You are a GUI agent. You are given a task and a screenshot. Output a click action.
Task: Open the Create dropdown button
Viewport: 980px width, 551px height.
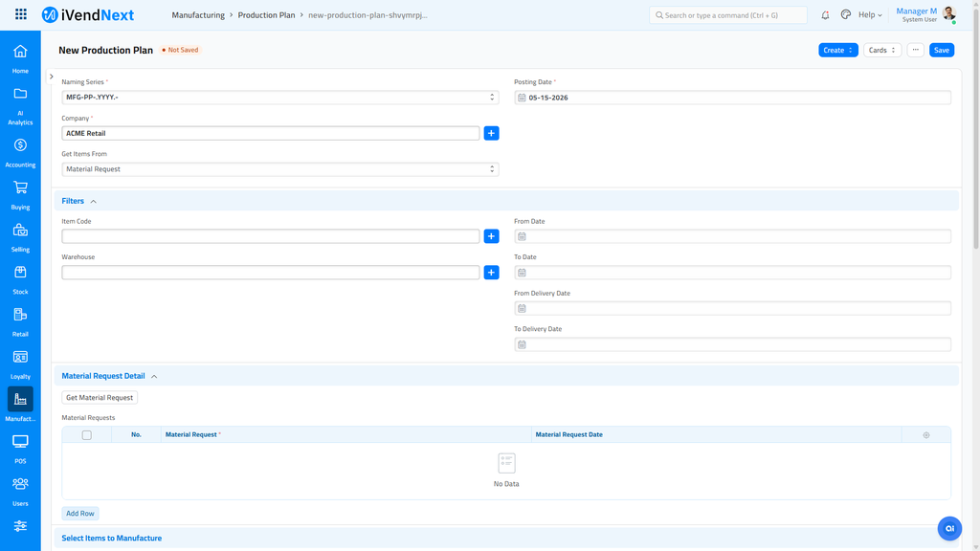coord(838,50)
